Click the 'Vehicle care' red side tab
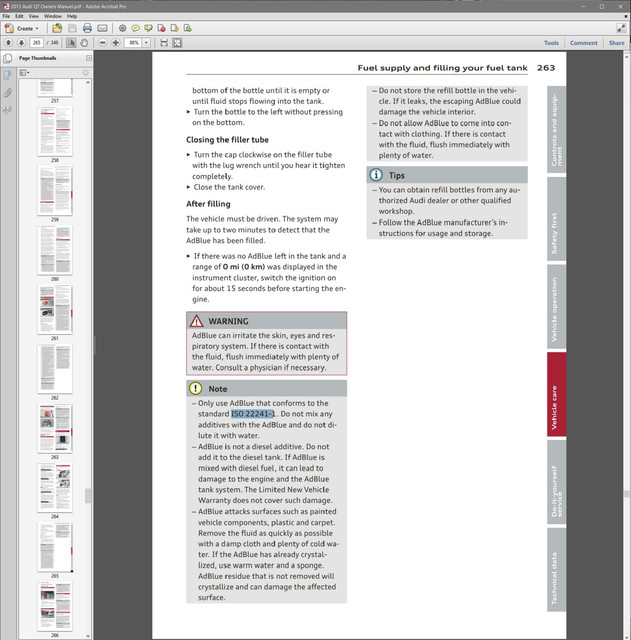Image resolution: width=631 pixels, height=640 pixels. click(557, 394)
